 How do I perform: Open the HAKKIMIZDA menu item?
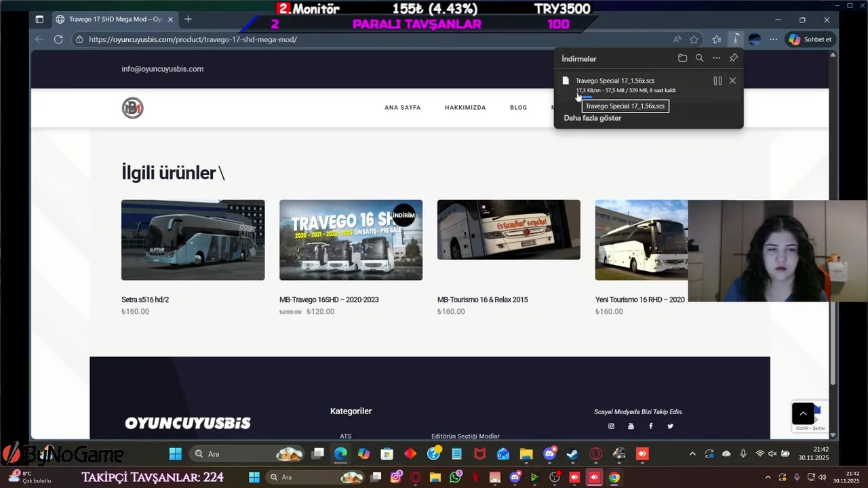(465, 108)
